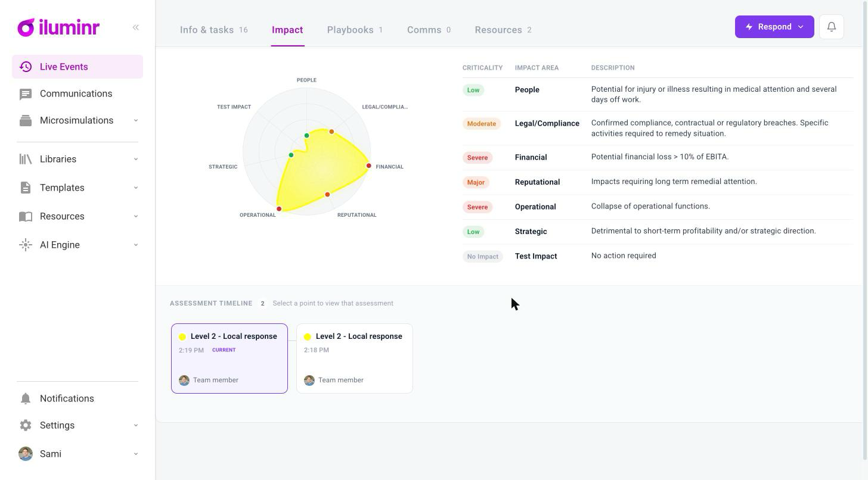Expand the Libraries section chevron
The width and height of the screenshot is (868, 480).
point(136,159)
